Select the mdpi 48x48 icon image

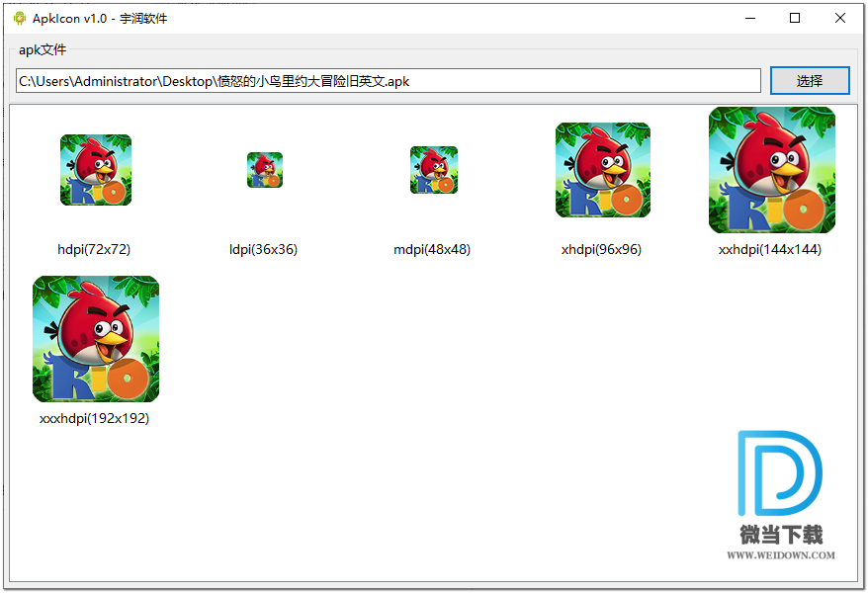click(x=433, y=170)
